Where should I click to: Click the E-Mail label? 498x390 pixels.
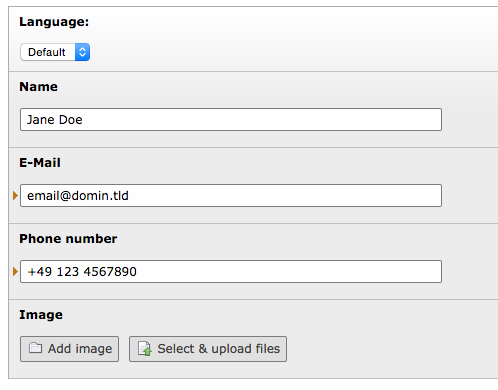coord(40,163)
